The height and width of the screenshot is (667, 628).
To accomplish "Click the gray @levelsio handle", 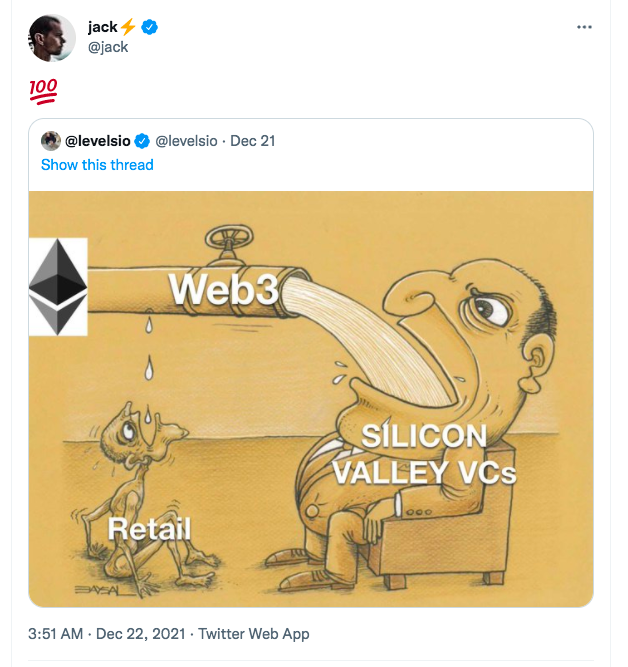I will 187,141.
